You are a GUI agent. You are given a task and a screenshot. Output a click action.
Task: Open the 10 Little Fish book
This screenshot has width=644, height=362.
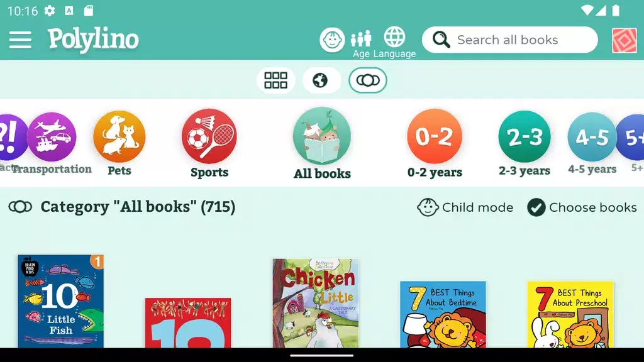tap(60, 301)
